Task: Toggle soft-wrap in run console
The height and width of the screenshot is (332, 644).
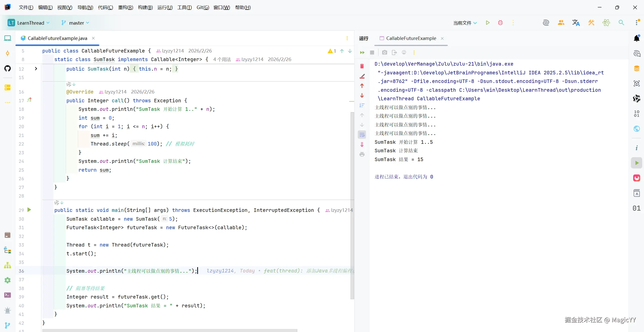Action: (362, 135)
